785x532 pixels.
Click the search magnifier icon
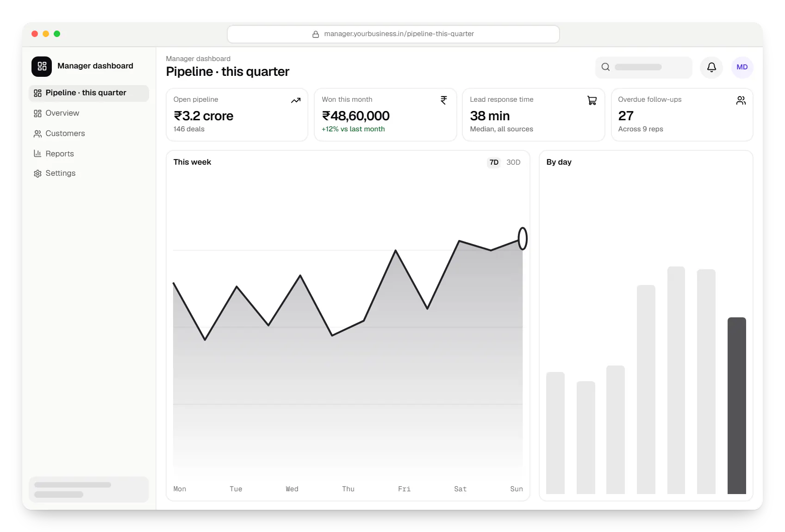click(x=605, y=67)
